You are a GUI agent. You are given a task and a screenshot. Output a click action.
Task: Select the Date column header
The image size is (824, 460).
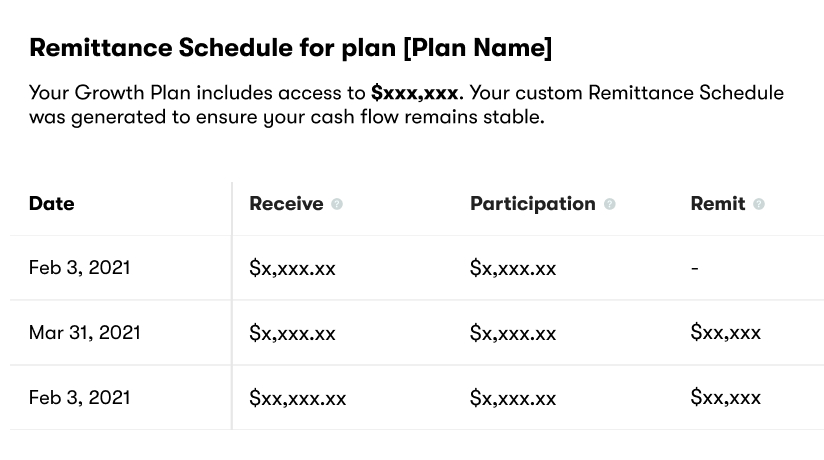coord(52,203)
